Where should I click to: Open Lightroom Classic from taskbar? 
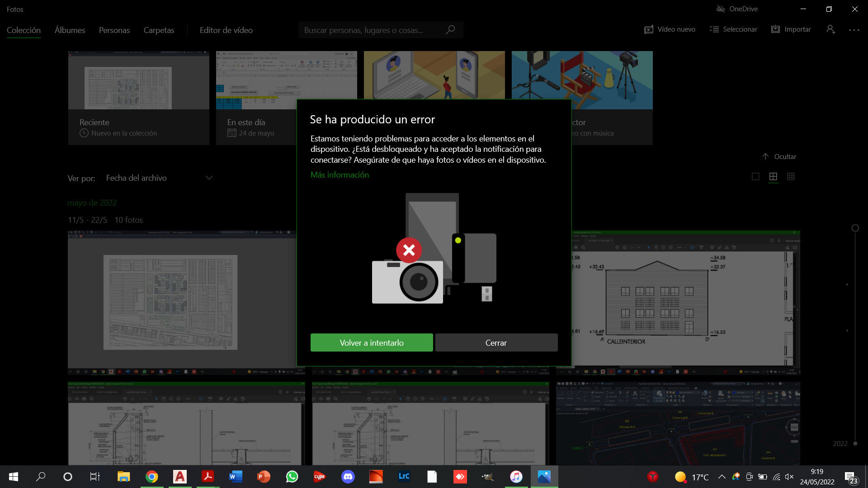(x=404, y=477)
